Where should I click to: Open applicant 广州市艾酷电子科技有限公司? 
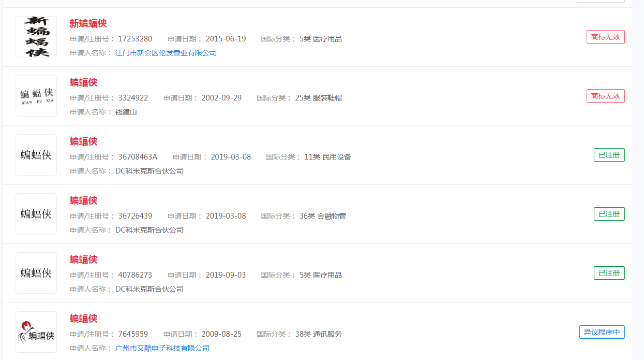(162, 348)
